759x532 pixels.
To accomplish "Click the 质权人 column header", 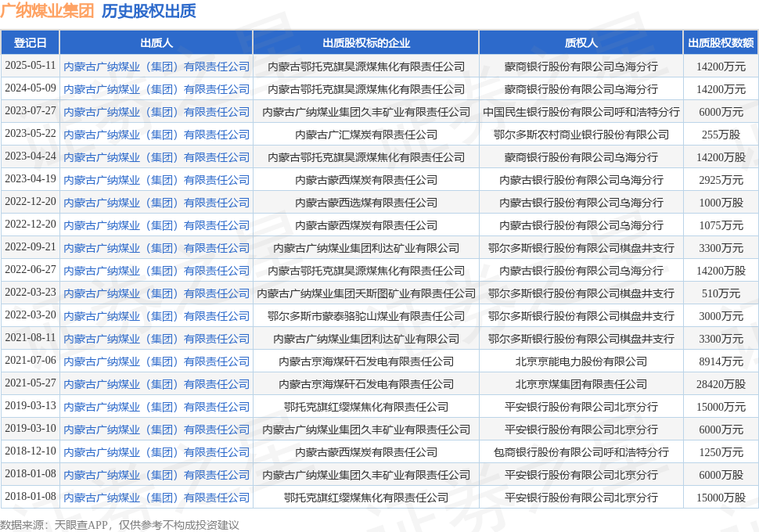I will [x=581, y=42].
